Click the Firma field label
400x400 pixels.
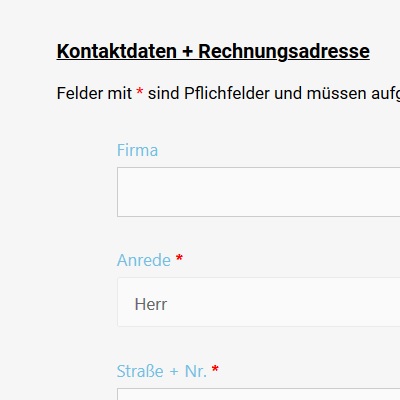137,150
